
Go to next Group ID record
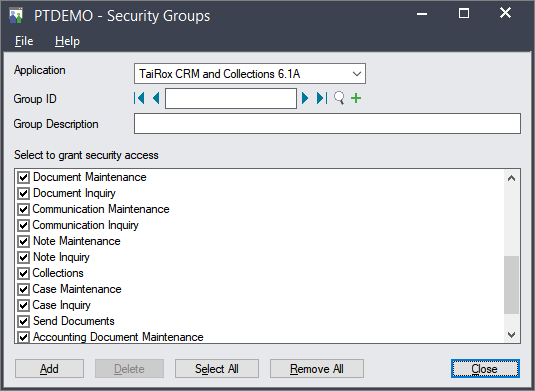point(305,98)
